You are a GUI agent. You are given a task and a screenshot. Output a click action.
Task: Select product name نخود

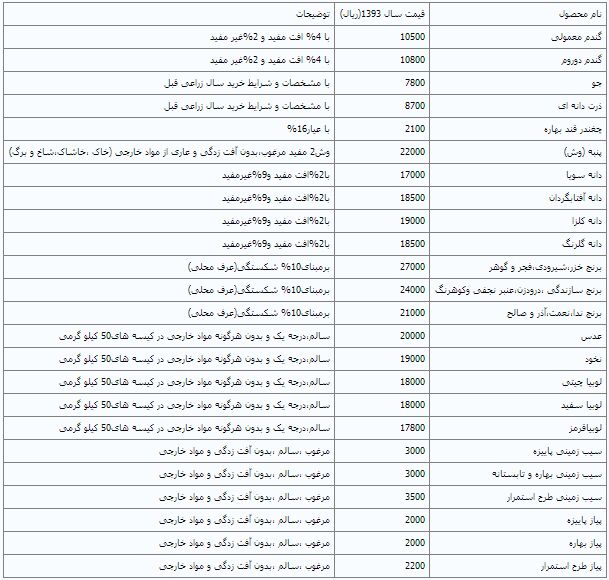[593, 359]
